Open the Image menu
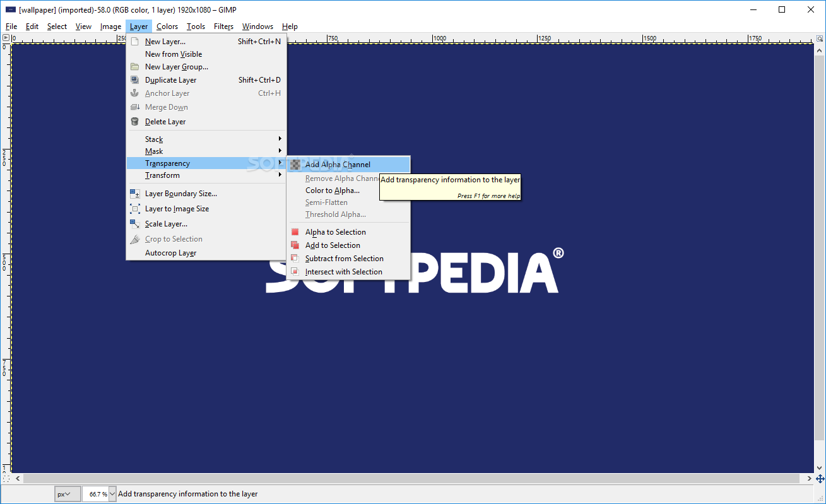826x504 pixels. [110, 26]
